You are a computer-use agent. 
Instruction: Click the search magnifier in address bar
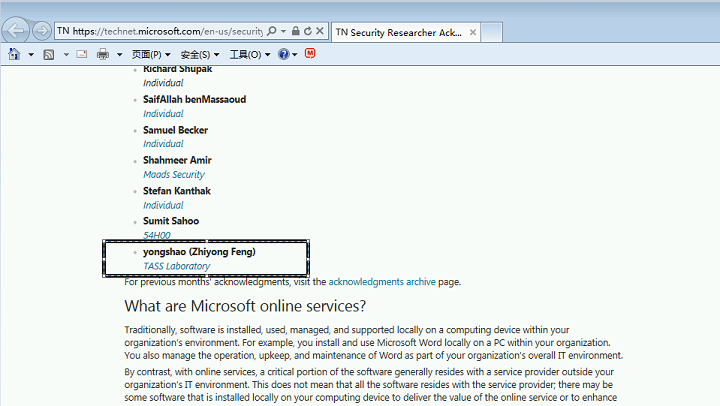pos(272,31)
